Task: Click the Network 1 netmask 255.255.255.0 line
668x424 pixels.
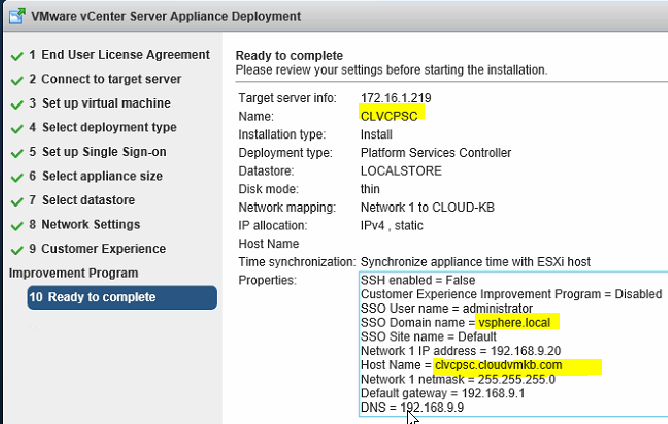Action: pos(458,379)
